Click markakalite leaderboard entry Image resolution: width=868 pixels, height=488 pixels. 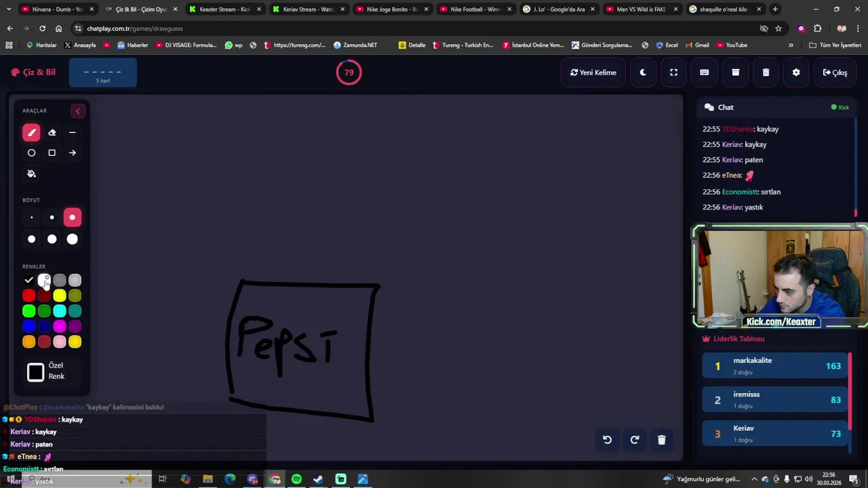775,366
